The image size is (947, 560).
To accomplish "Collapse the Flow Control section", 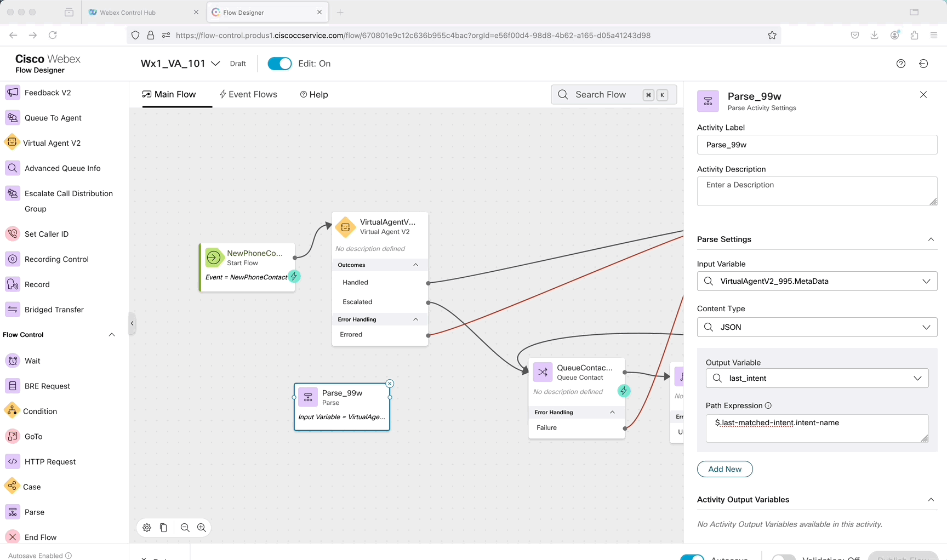I will [x=112, y=335].
